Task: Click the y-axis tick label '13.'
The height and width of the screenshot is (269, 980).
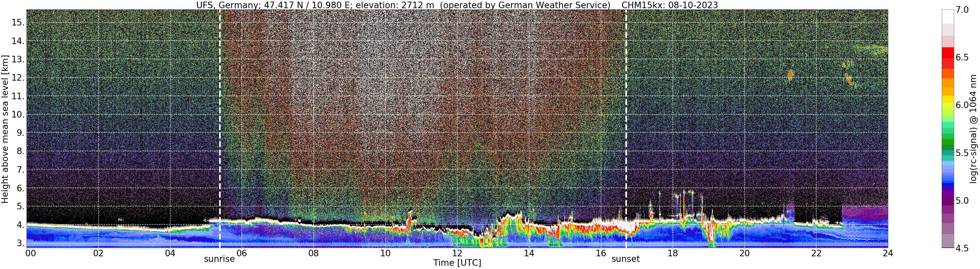Action: [18, 59]
